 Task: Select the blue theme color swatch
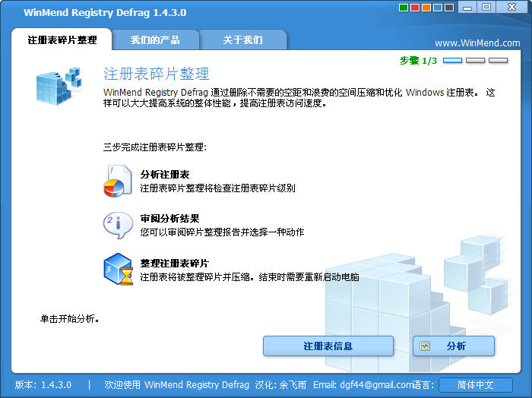click(x=438, y=8)
